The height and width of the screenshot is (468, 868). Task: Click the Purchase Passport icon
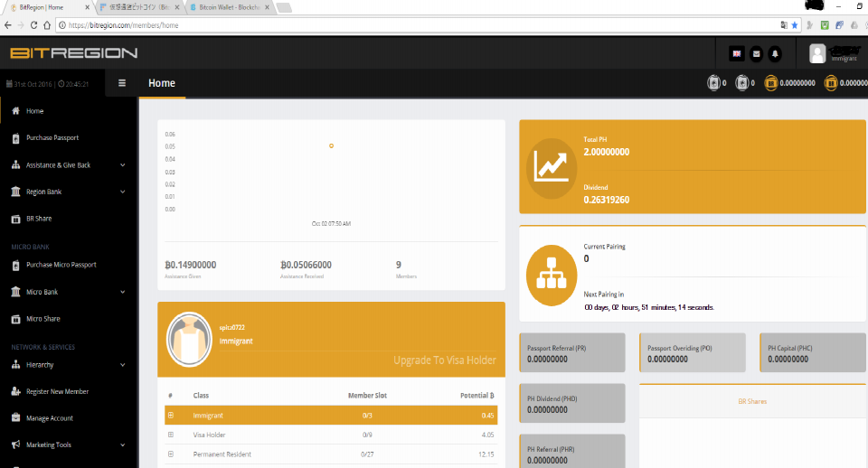pos(15,138)
